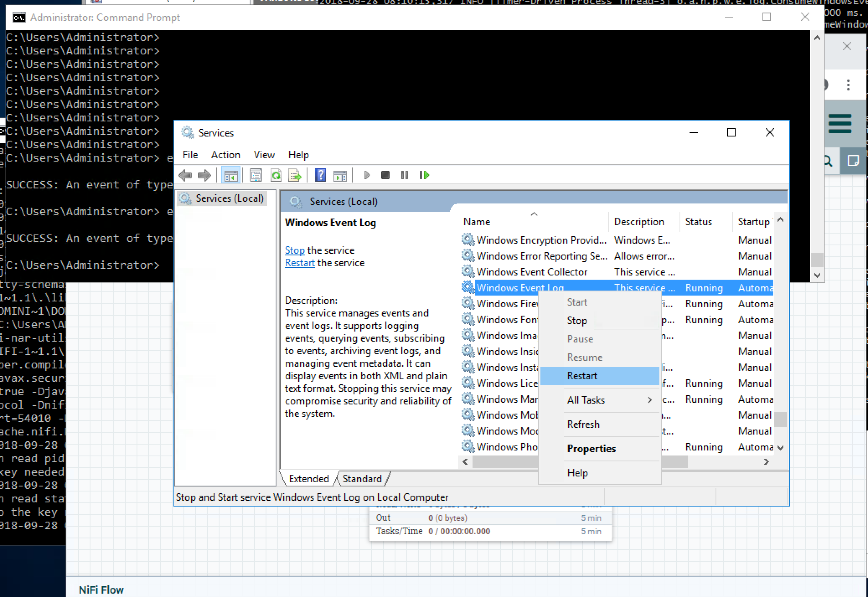Screen dimensions: 868x597
Task: Click the Refresh toolbar icon
Action: (276, 175)
